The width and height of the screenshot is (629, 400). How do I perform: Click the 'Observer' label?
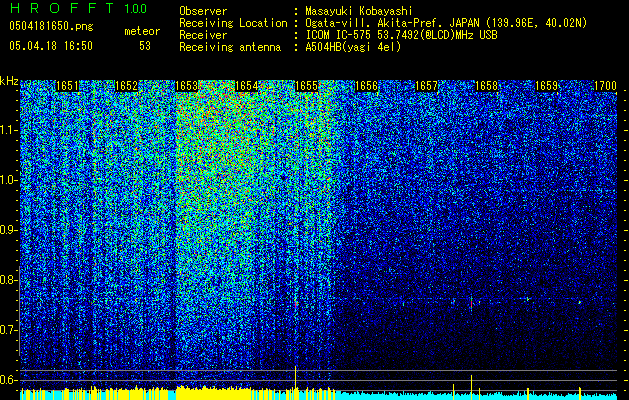coord(203,11)
